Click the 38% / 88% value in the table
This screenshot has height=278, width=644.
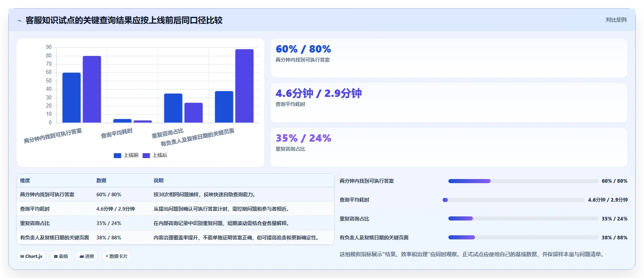[x=109, y=238]
